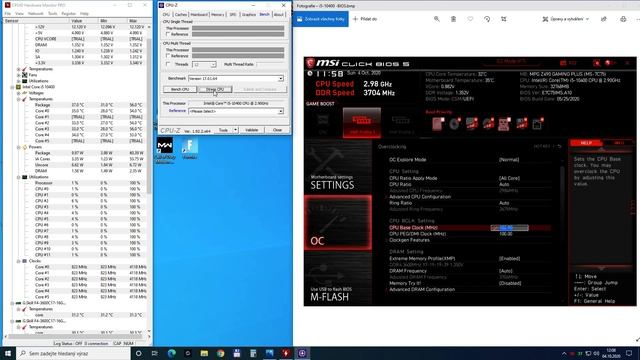The width and height of the screenshot is (640, 360).
Task: Click the HWMonitor vertical scrollbar
Action: click(x=149, y=178)
